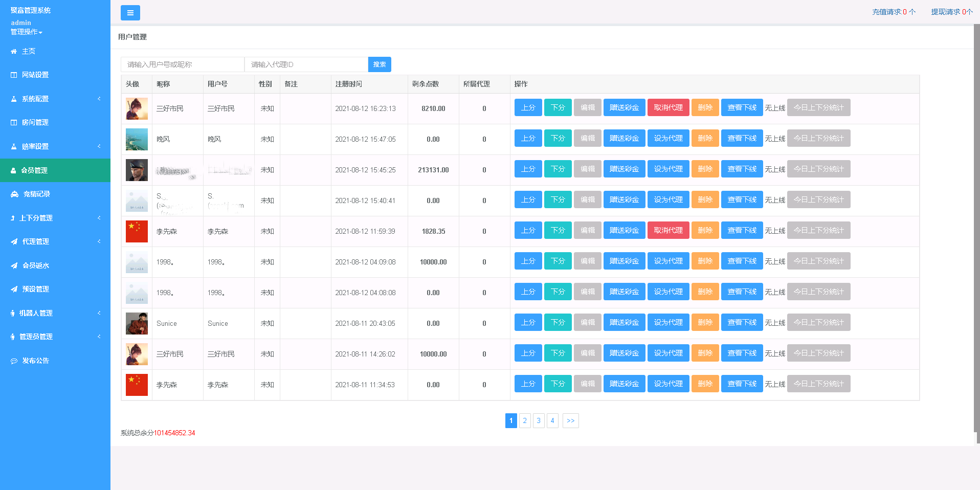This screenshot has width=980, height=490.
Task: Click the window icon beside 网站设置
Action: pos(14,75)
